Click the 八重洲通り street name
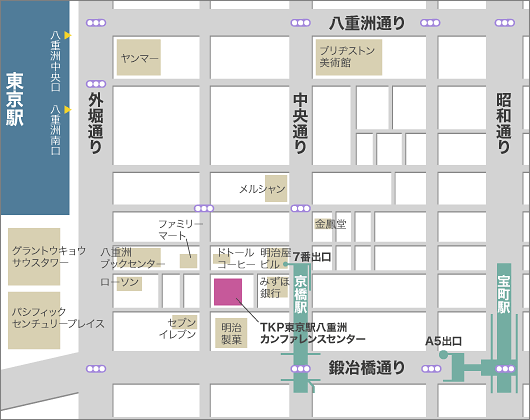The width and height of the screenshot is (530, 420). pyautogui.click(x=367, y=23)
